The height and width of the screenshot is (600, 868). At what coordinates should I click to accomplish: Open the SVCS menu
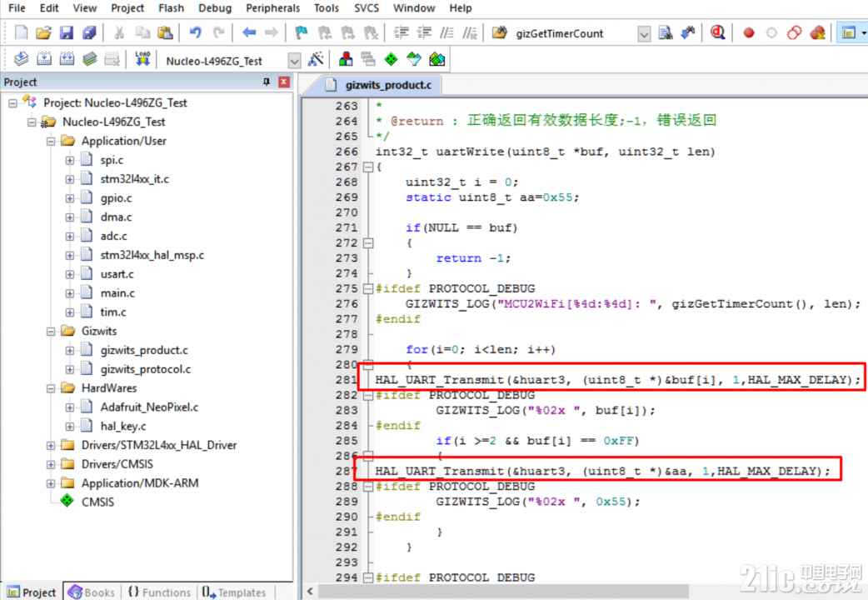(367, 8)
